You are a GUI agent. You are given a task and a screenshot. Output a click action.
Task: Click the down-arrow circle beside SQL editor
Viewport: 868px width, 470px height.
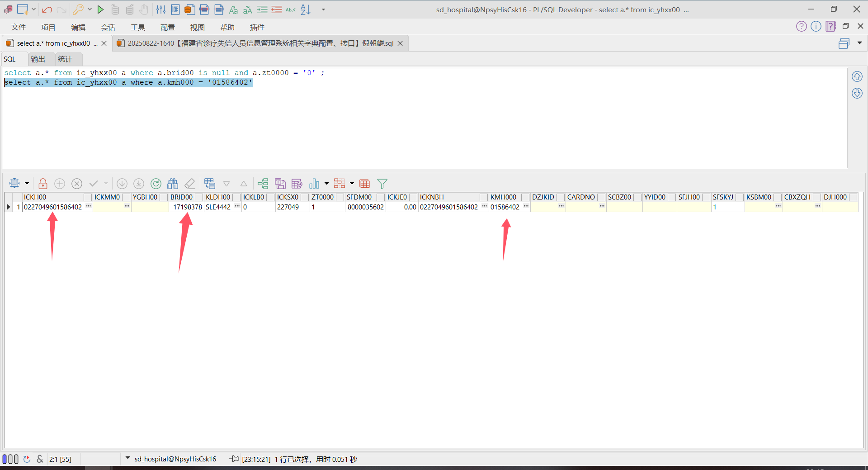click(x=857, y=93)
